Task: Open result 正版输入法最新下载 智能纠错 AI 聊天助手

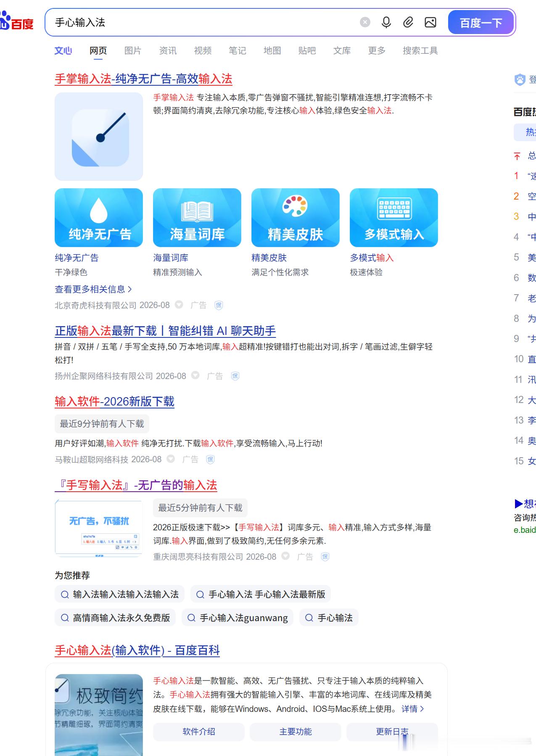Action: click(165, 331)
